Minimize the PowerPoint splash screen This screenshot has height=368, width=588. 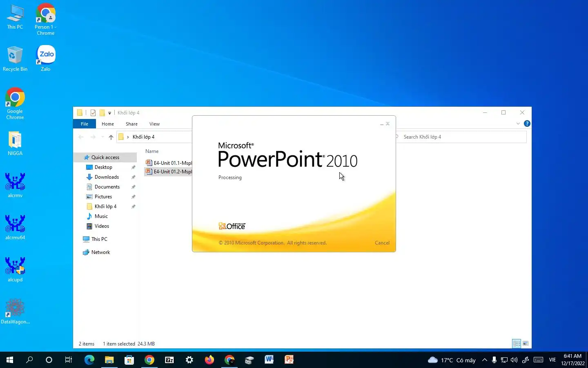point(382,124)
